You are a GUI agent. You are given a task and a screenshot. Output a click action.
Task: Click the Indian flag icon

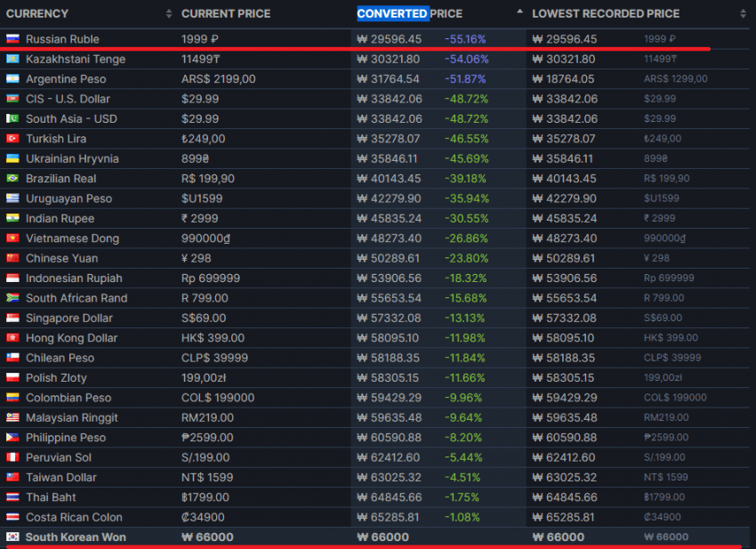tap(12, 218)
